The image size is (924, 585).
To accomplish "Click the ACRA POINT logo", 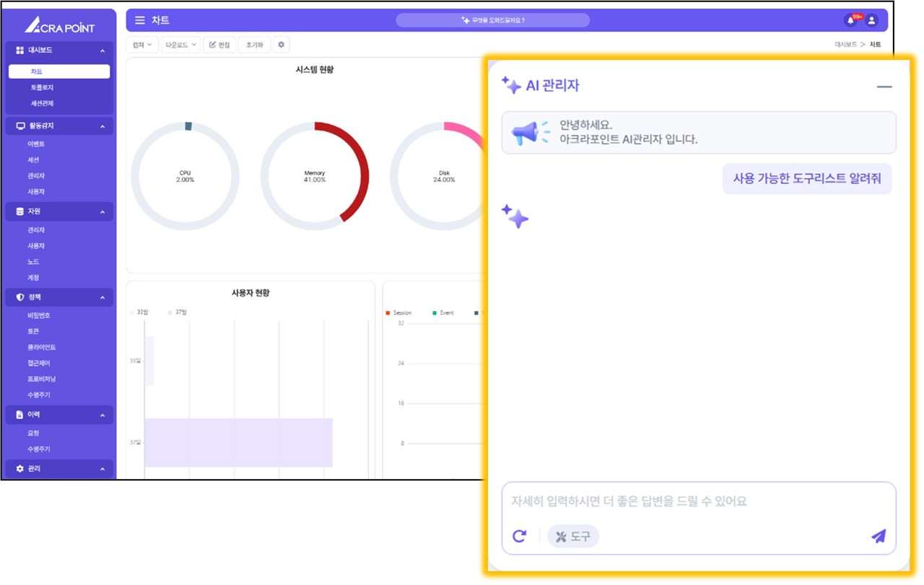I will coord(59,25).
